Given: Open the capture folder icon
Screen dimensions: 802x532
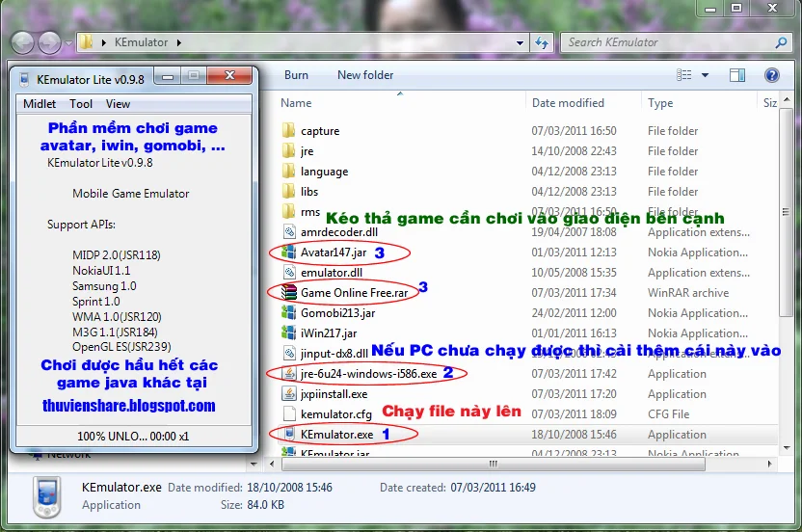Looking at the screenshot, I should [x=288, y=130].
